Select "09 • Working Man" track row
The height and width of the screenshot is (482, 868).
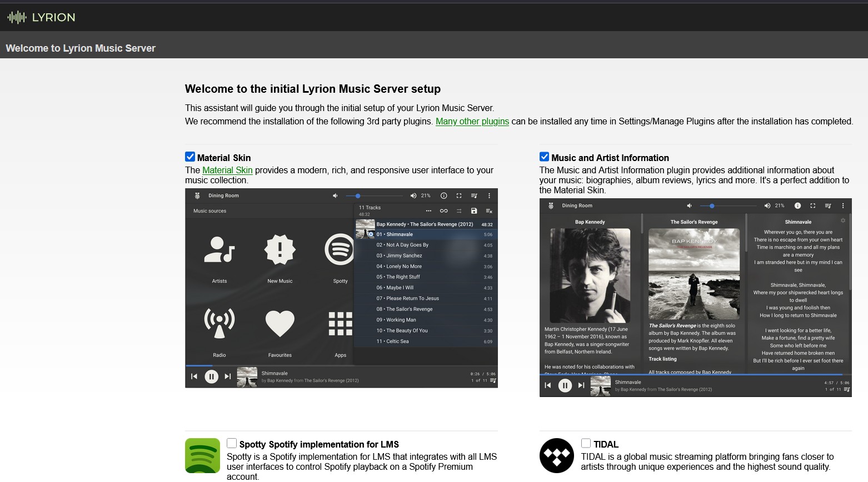point(426,320)
